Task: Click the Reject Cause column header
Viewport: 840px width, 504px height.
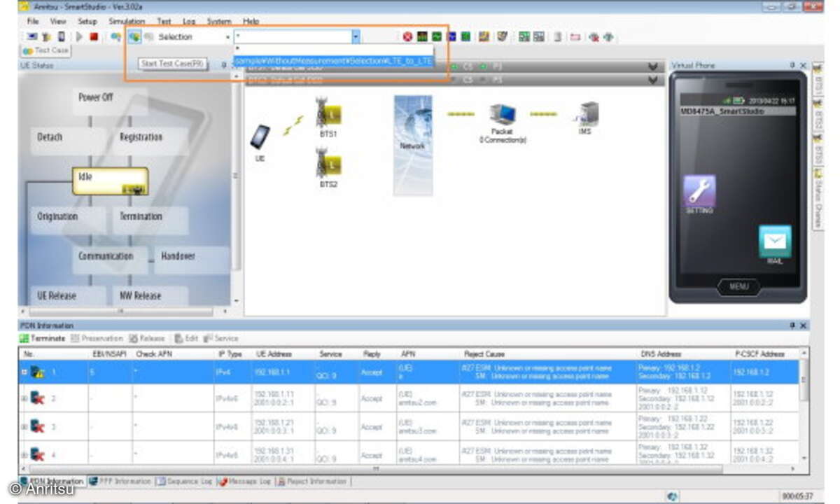Action: pos(484,354)
